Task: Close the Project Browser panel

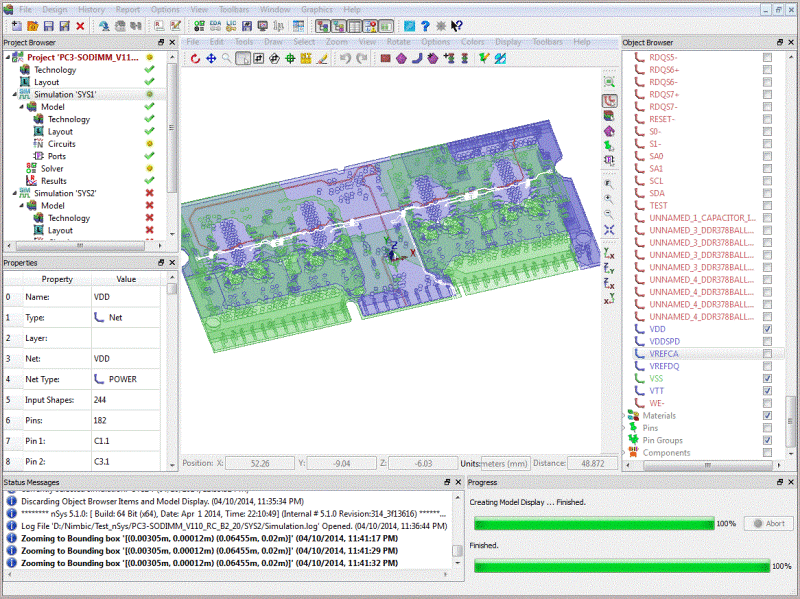Action: (172, 42)
